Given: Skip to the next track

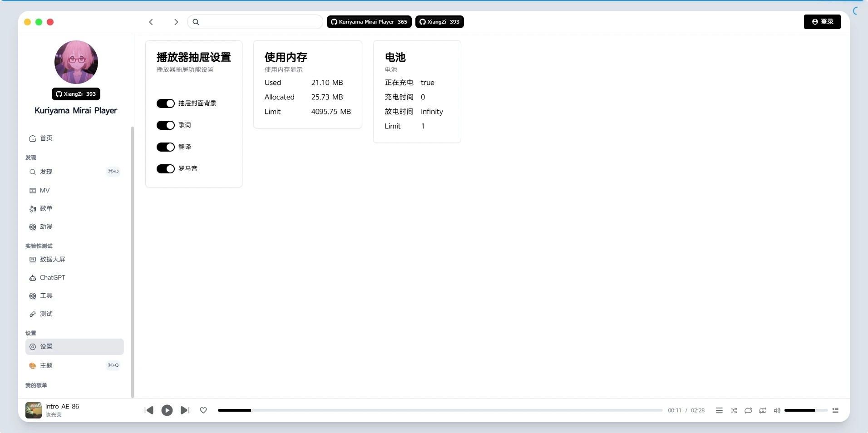Looking at the screenshot, I should (x=185, y=410).
